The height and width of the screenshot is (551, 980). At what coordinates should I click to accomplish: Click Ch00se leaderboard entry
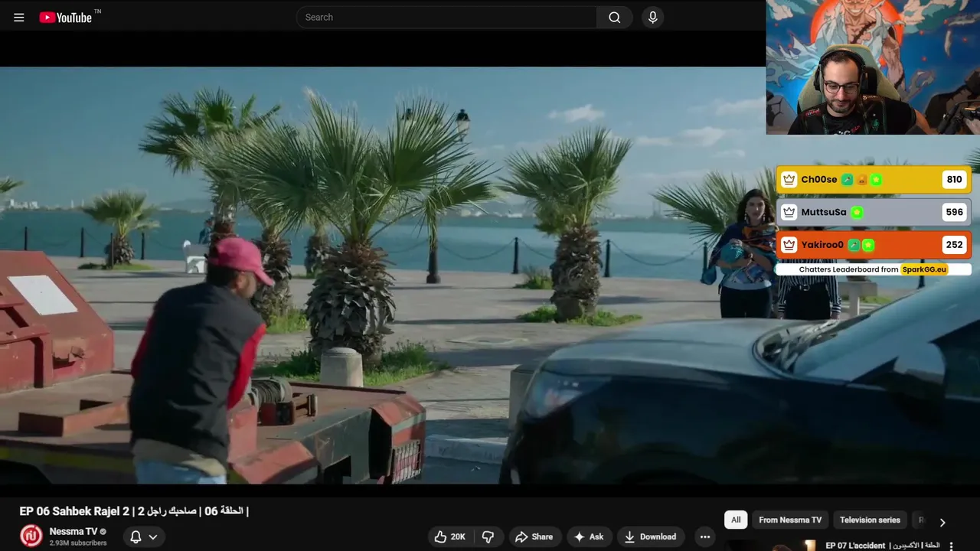tap(874, 180)
